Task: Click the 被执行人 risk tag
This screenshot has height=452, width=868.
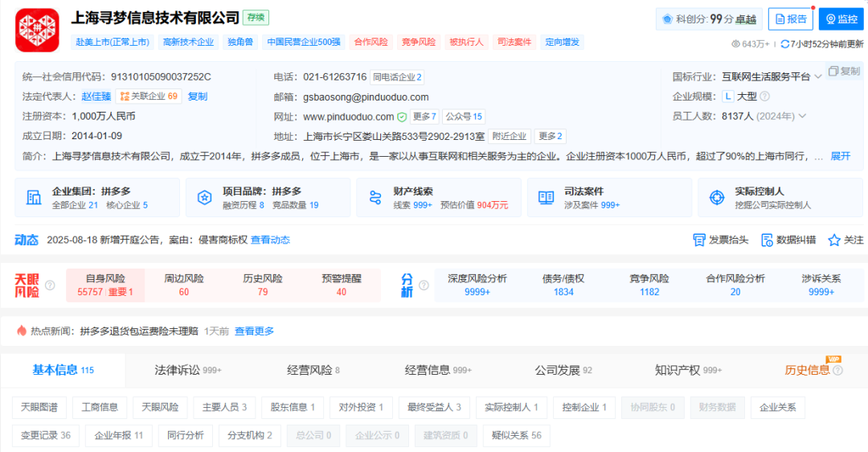Action: point(466,42)
